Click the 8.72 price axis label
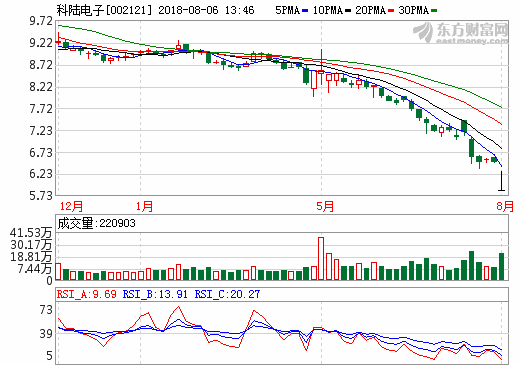 41,65
